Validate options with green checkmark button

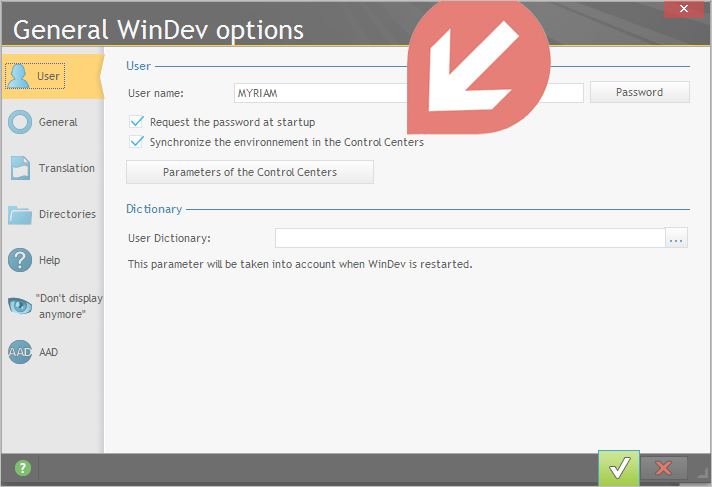(619, 468)
